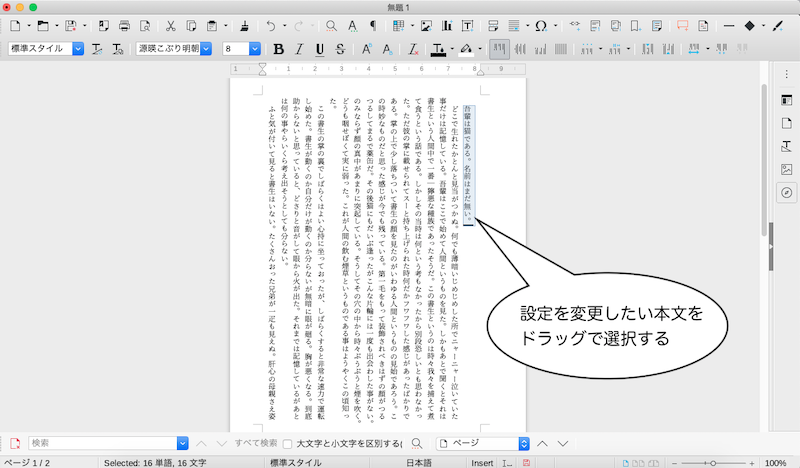Click the Print icon

click(124, 26)
